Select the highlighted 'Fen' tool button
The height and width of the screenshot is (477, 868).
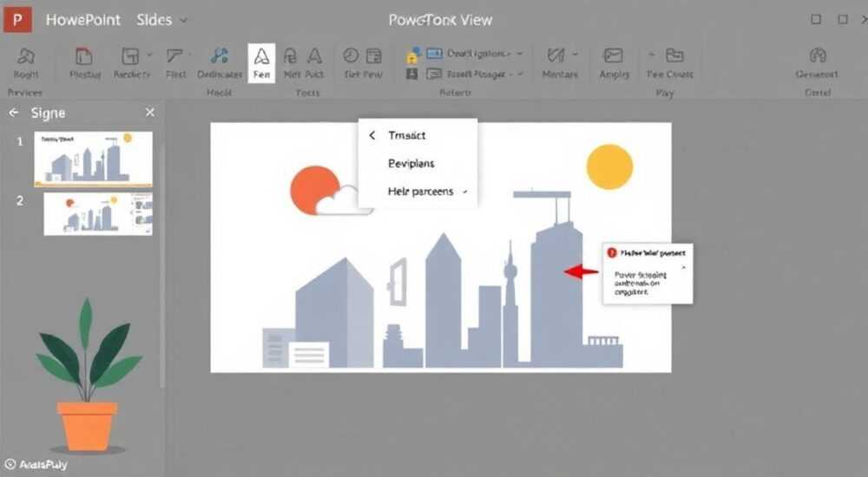click(262, 63)
